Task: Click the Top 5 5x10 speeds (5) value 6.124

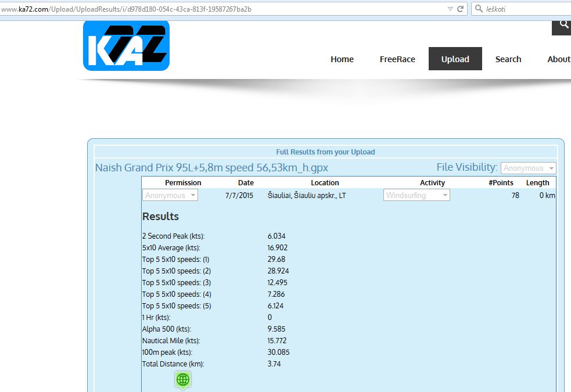Action: 275,305
